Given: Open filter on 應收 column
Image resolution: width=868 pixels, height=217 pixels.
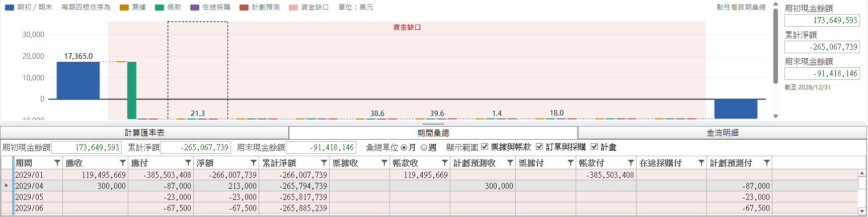Looking at the screenshot, I should pyautogui.click(x=122, y=163).
